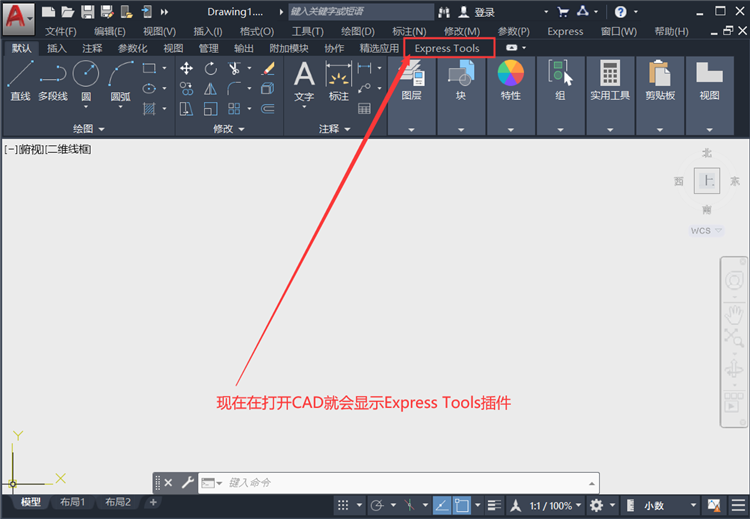The image size is (750, 519).
Task: Click the Move tool icon
Action: 187,68
